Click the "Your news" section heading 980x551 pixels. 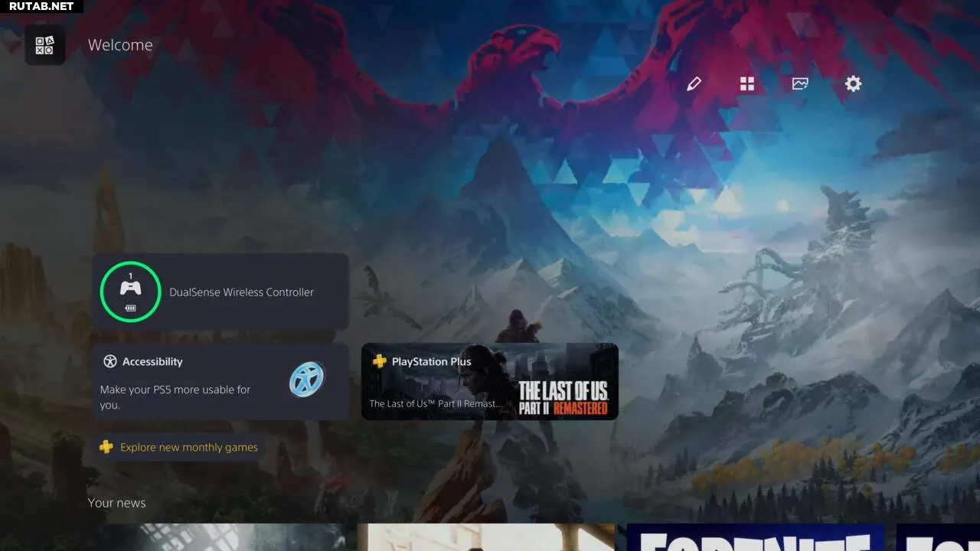click(116, 503)
